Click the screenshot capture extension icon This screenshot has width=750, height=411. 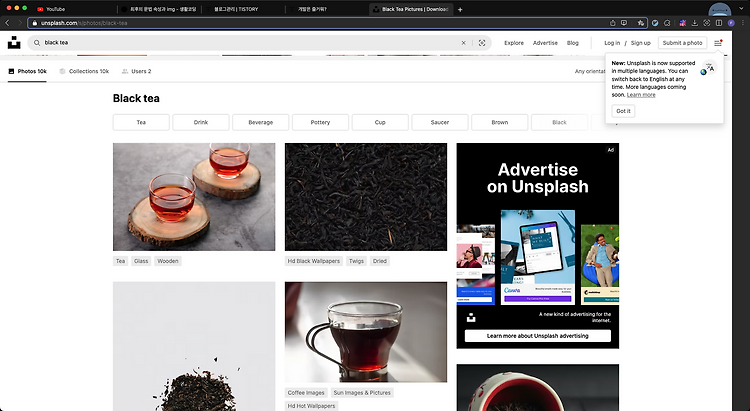point(706,22)
